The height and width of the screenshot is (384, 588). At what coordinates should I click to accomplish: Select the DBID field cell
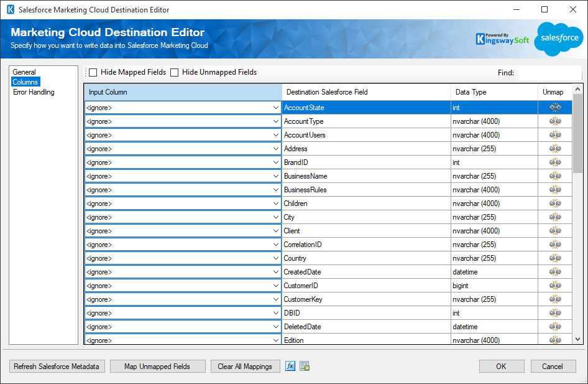click(x=366, y=313)
